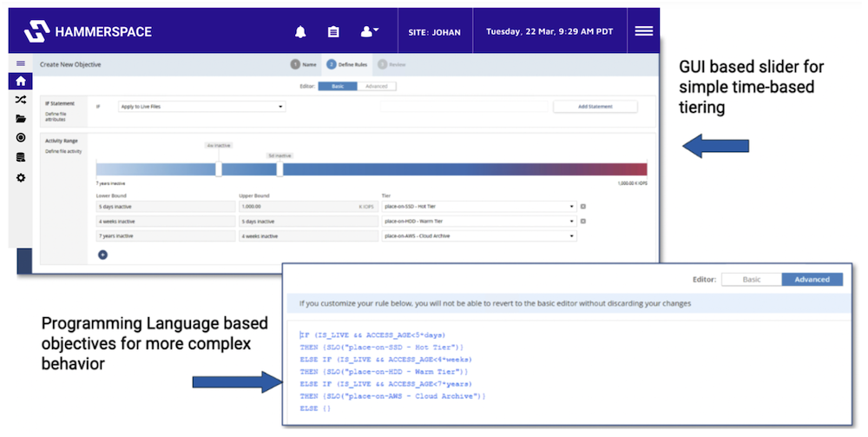
Task: Click the empty field beside Add Statement
Action: pos(464,106)
